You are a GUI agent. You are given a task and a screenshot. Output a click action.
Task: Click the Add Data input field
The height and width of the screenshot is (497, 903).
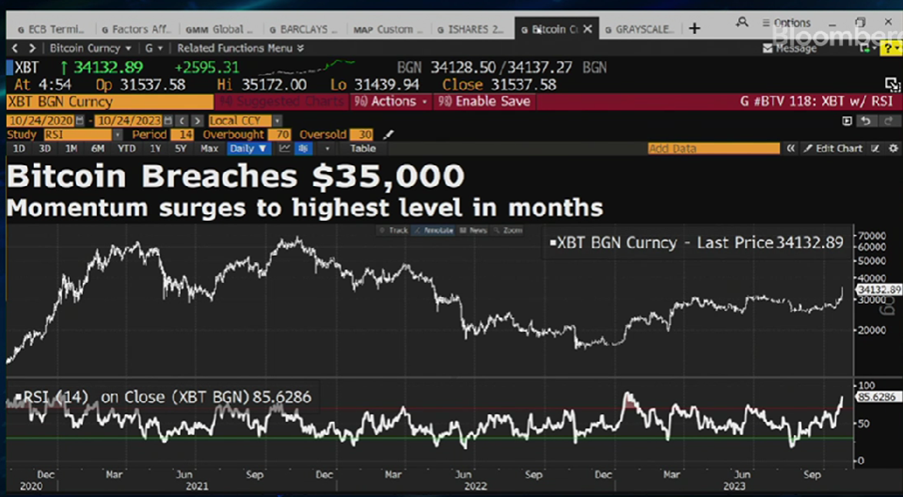[712, 148]
